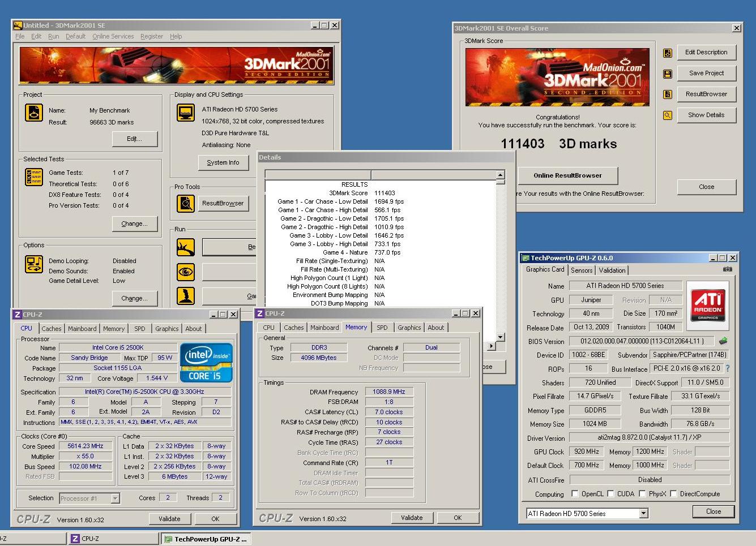
Task: Click the OK button in memory CPU-Z window
Action: tap(458, 518)
